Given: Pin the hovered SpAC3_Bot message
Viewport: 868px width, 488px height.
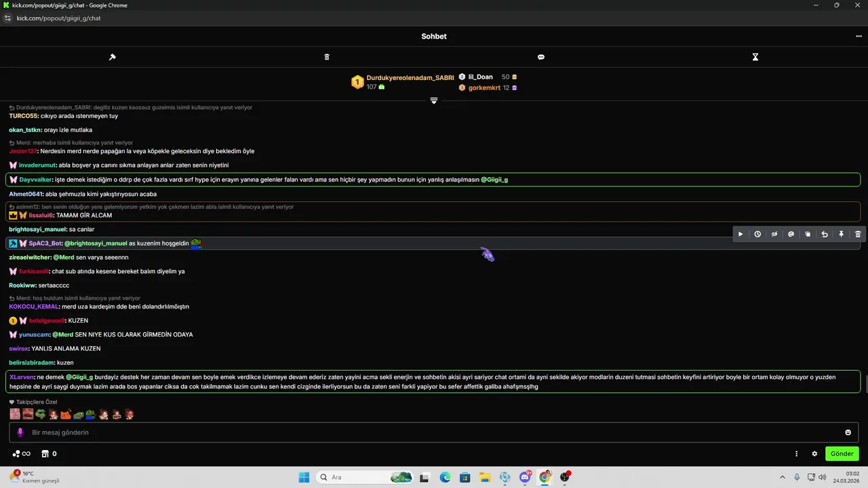Looking at the screenshot, I should [841, 235].
